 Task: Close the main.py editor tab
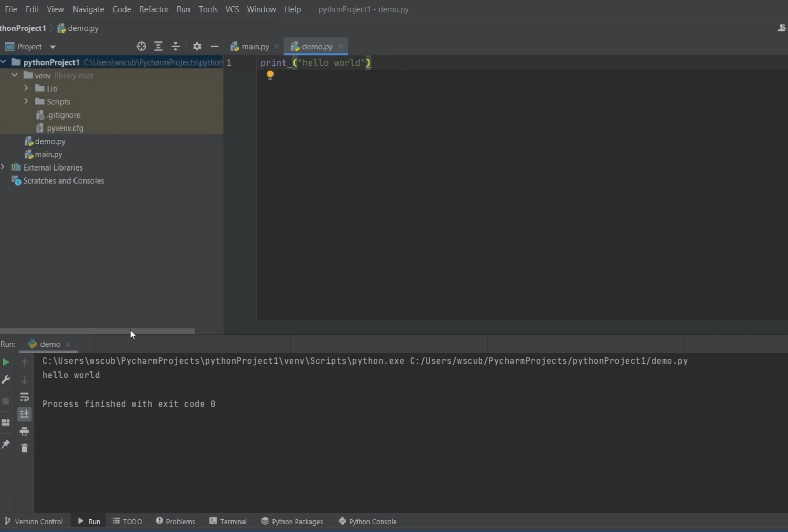click(x=277, y=47)
